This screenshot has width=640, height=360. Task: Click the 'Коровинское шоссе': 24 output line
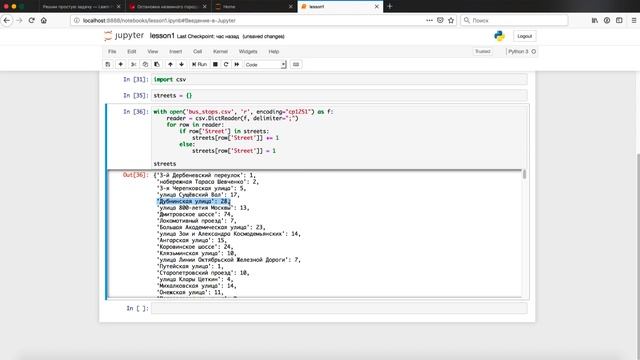(195, 247)
